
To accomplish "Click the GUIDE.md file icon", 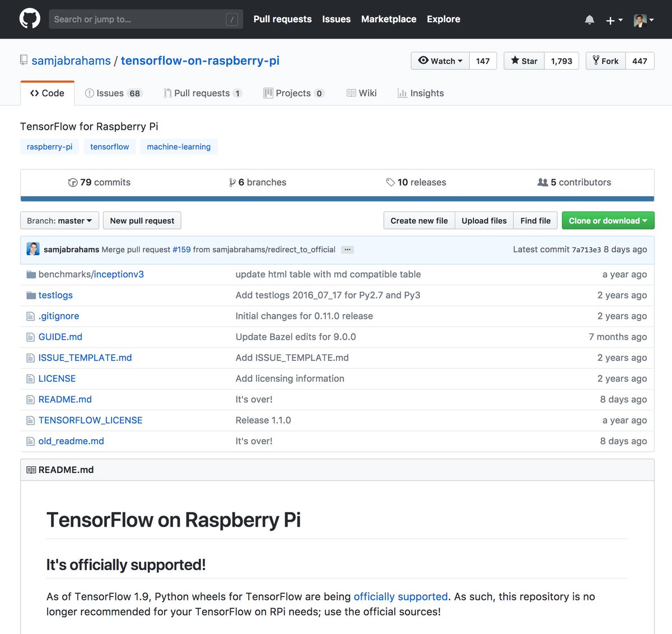I will [31, 337].
